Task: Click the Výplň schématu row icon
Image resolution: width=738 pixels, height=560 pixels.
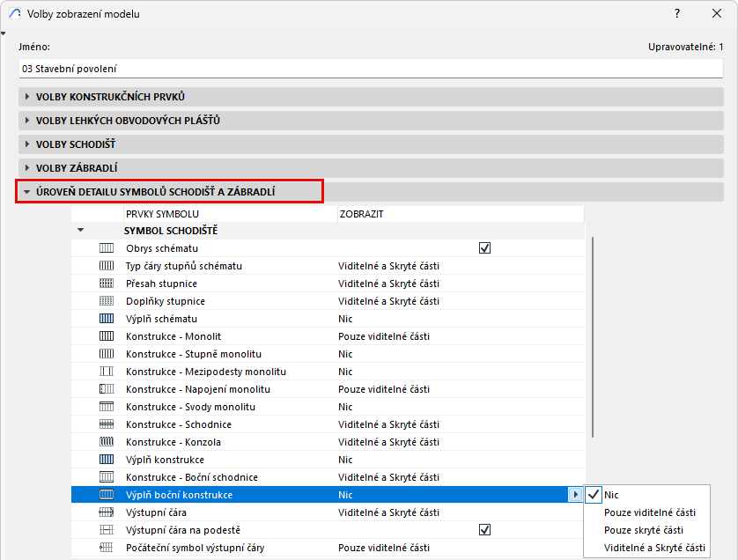Action: coord(107,319)
